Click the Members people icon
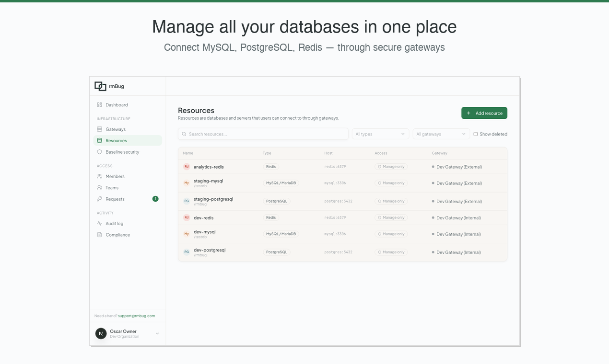The width and height of the screenshot is (609, 364). point(99,176)
